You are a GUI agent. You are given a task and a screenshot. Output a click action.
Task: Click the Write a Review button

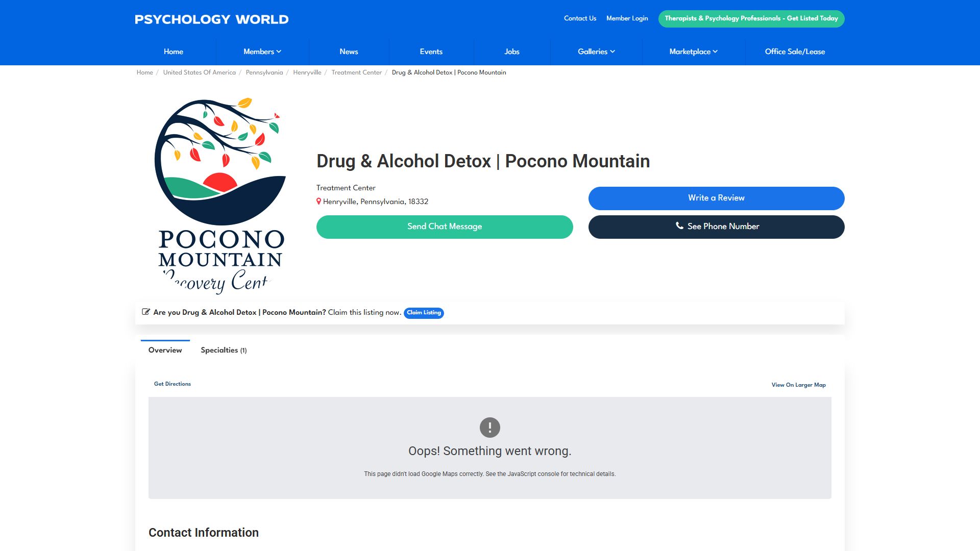(x=716, y=198)
